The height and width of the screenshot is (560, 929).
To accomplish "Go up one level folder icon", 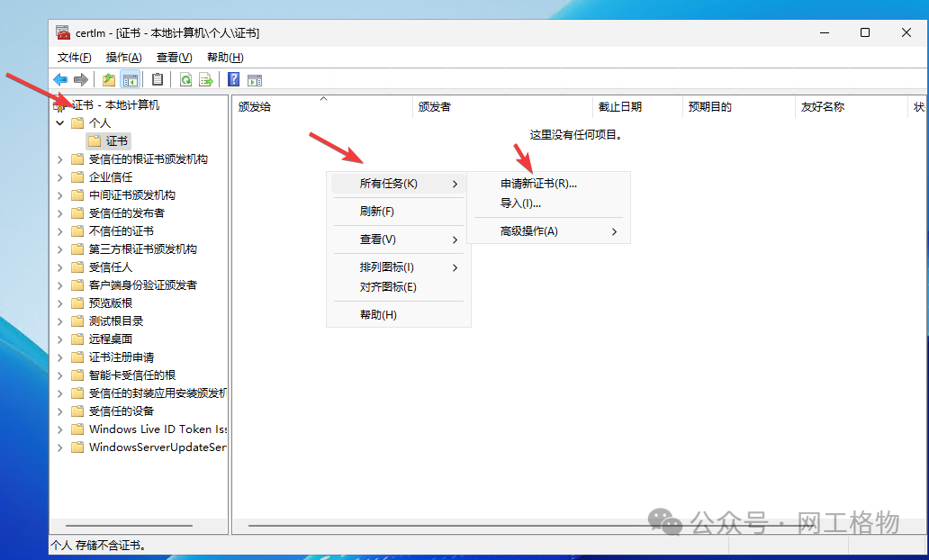I will [x=108, y=79].
